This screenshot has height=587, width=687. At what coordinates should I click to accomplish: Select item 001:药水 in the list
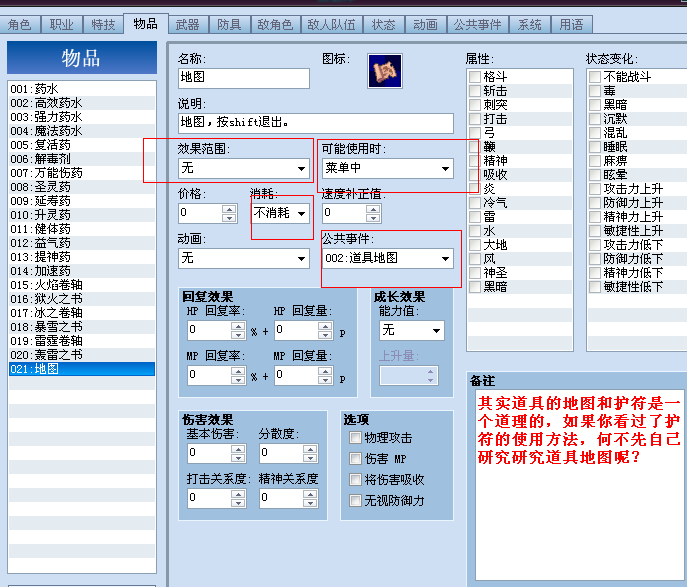82,89
